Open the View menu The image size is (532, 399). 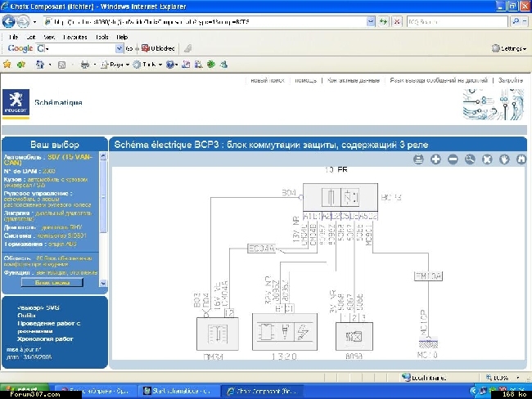click(49, 37)
